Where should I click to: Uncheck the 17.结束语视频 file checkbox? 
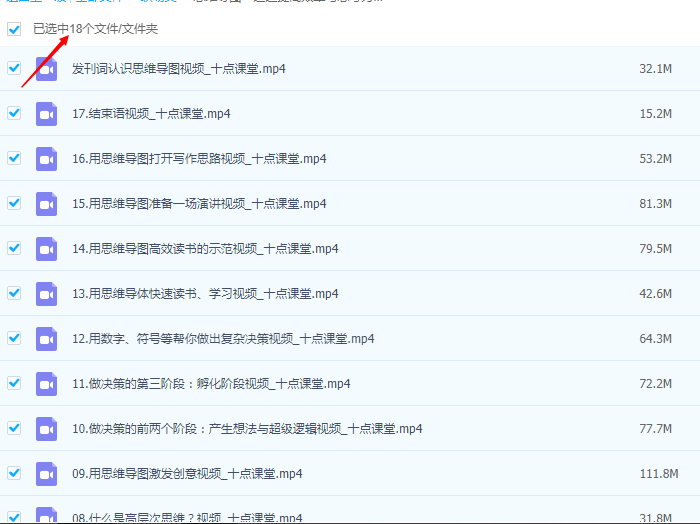(14, 113)
